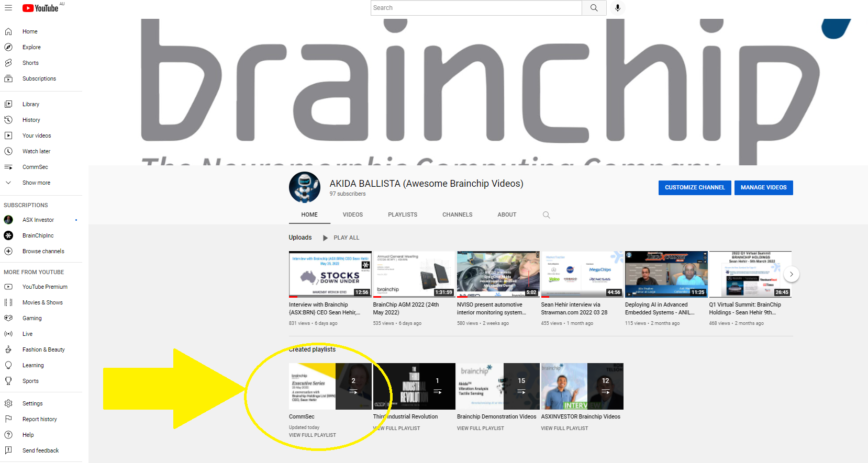Advance the Uploads carousel with next arrow
Screen dimensions: 868x463
pyautogui.click(x=791, y=274)
